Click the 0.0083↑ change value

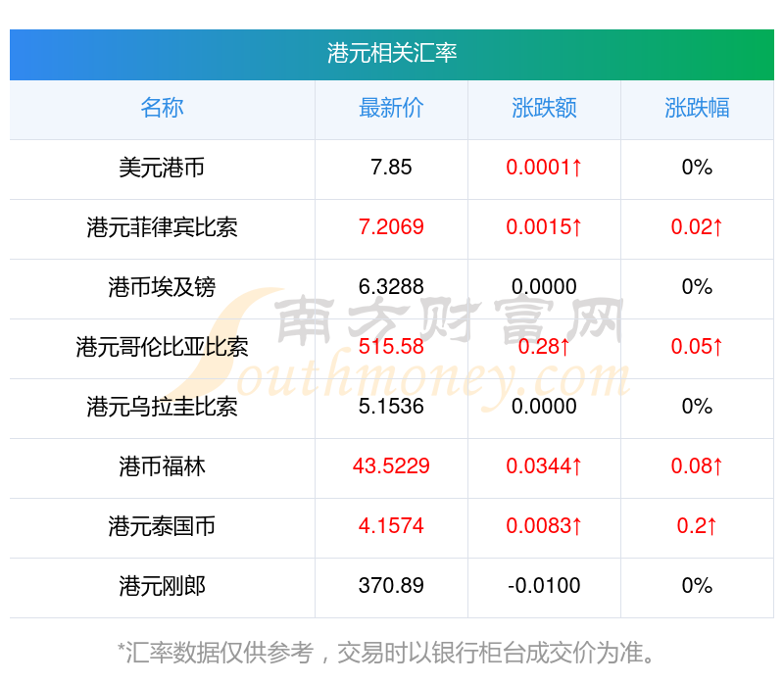click(x=544, y=526)
